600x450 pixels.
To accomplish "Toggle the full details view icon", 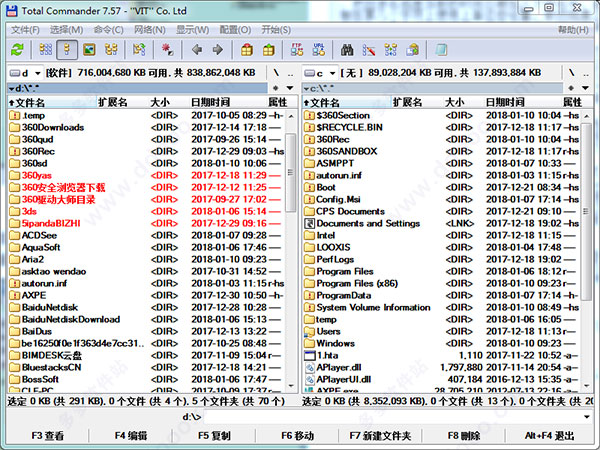I will pos(67,49).
